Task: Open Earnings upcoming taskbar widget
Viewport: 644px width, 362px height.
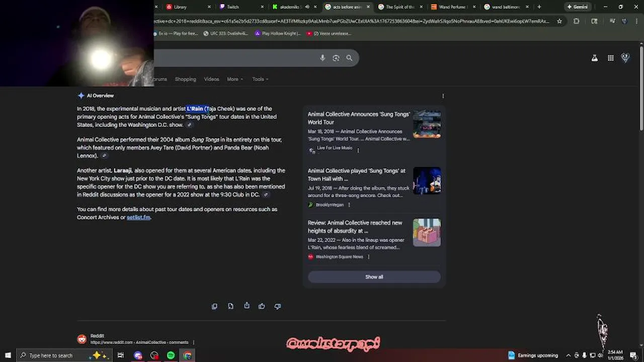Action: [x=533, y=355]
